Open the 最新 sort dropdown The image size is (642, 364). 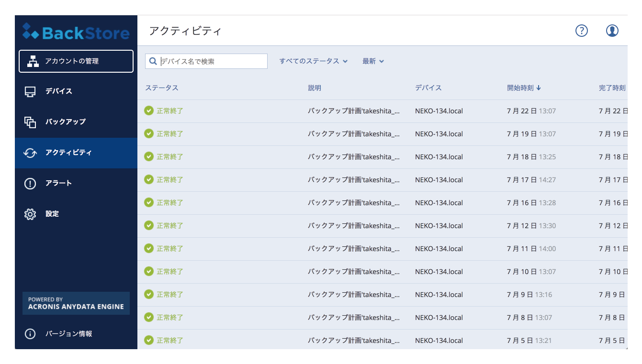coord(373,61)
